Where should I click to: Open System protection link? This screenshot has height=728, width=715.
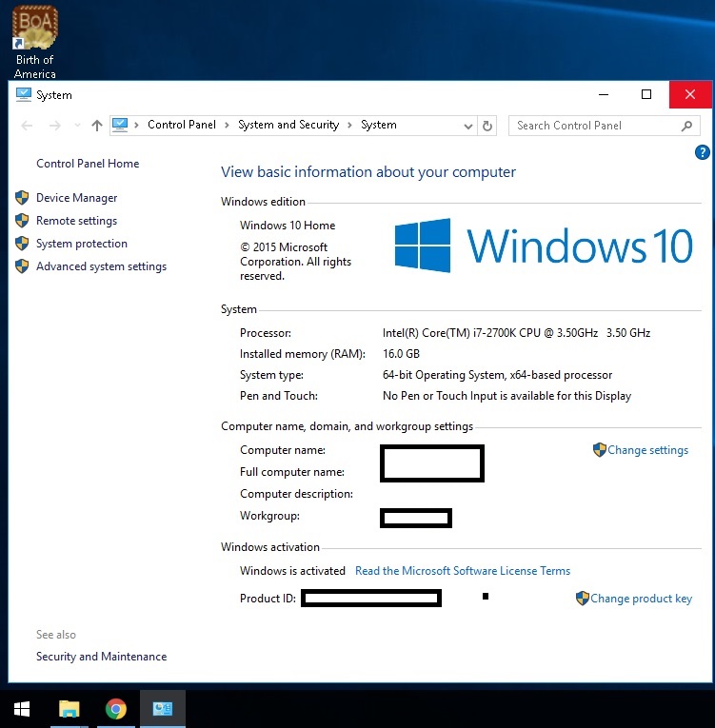pyautogui.click(x=82, y=244)
